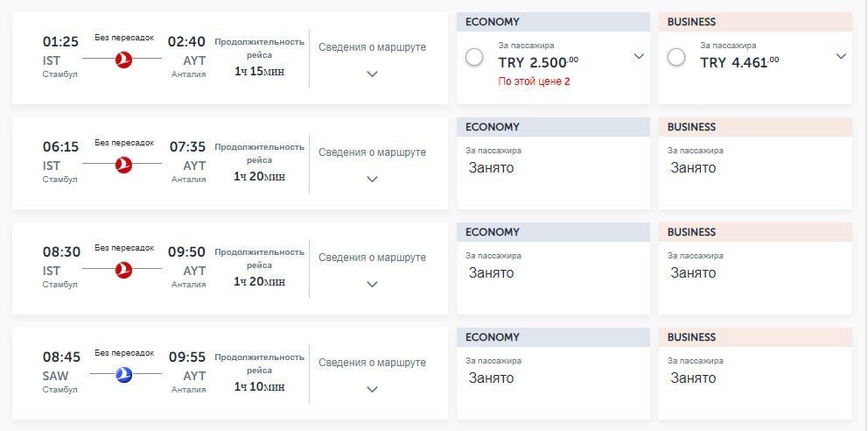The image size is (868, 431).
Task: Expand route details chevron for 08:45 flight
Action: tap(372, 390)
